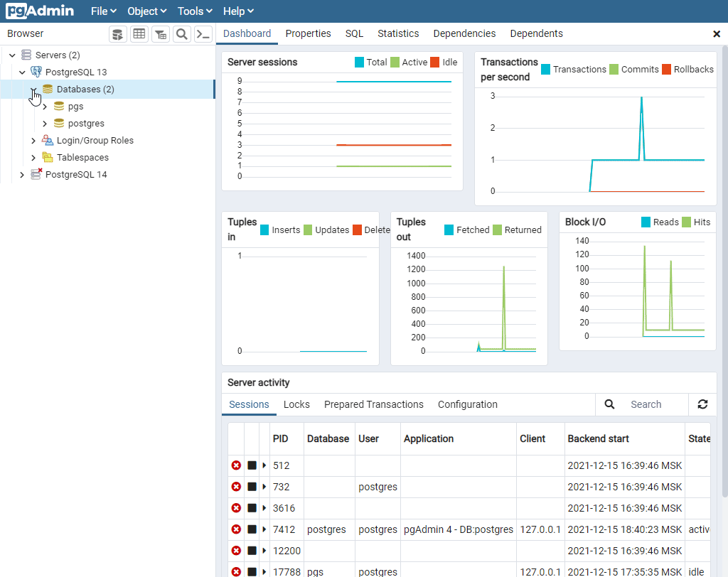Expand the postgres database node
The height and width of the screenshot is (577, 728).
point(45,124)
